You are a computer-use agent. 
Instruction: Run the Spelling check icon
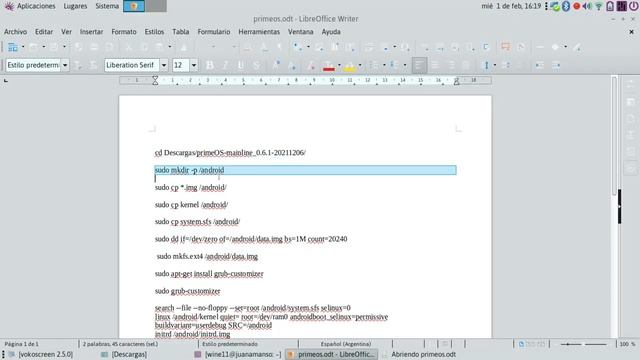(x=264, y=47)
